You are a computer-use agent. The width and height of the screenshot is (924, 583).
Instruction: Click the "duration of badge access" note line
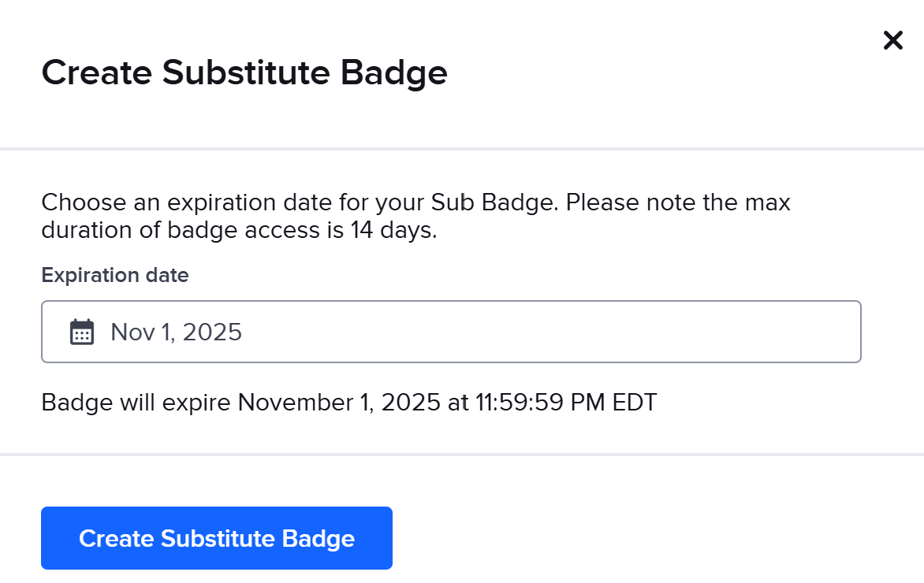coord(239,232)
